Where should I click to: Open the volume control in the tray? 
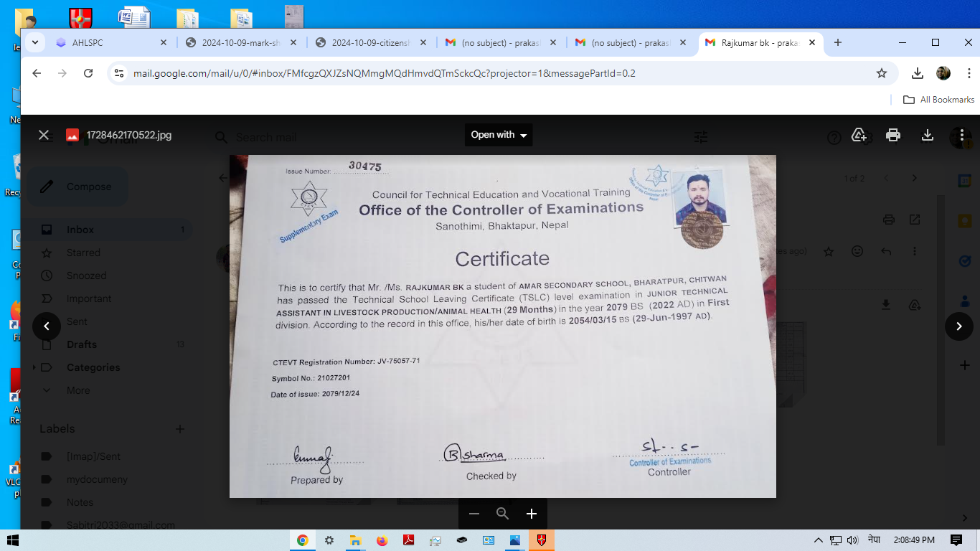click(852, 540)
